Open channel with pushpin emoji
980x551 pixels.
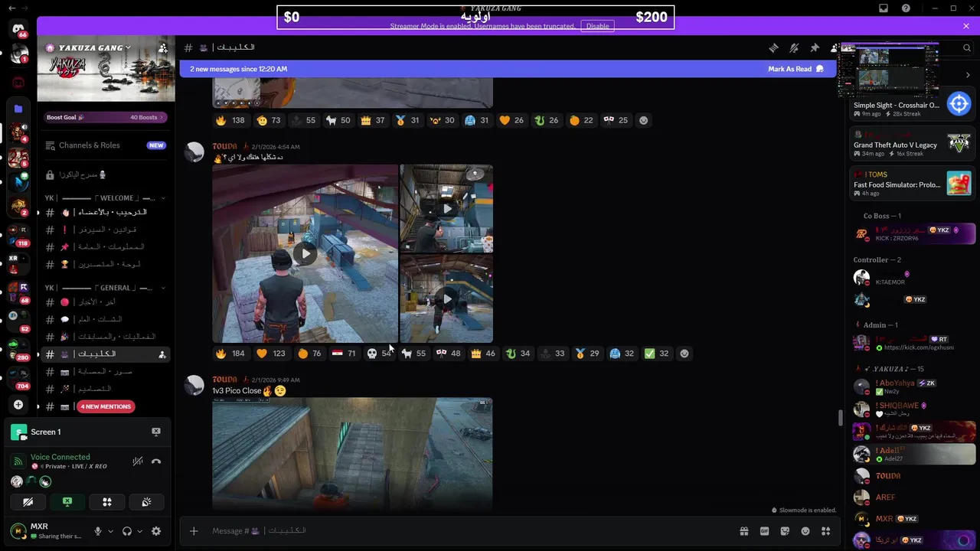tap(106, 246)
